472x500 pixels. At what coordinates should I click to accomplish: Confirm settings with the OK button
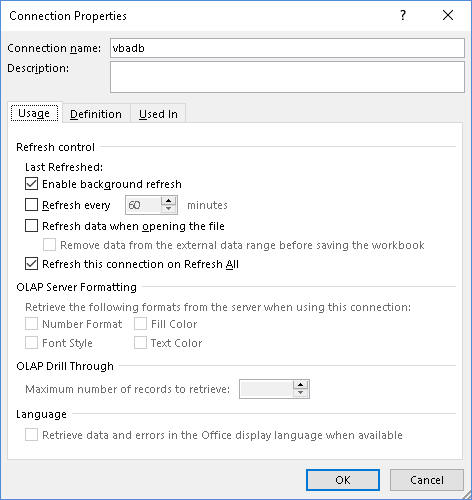(x=343, y=480)
